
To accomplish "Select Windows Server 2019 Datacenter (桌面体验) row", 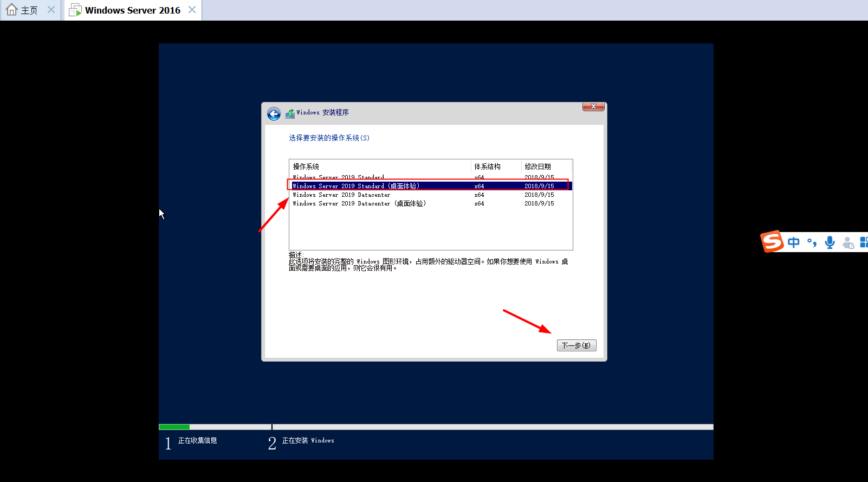I will pos(431,203).
